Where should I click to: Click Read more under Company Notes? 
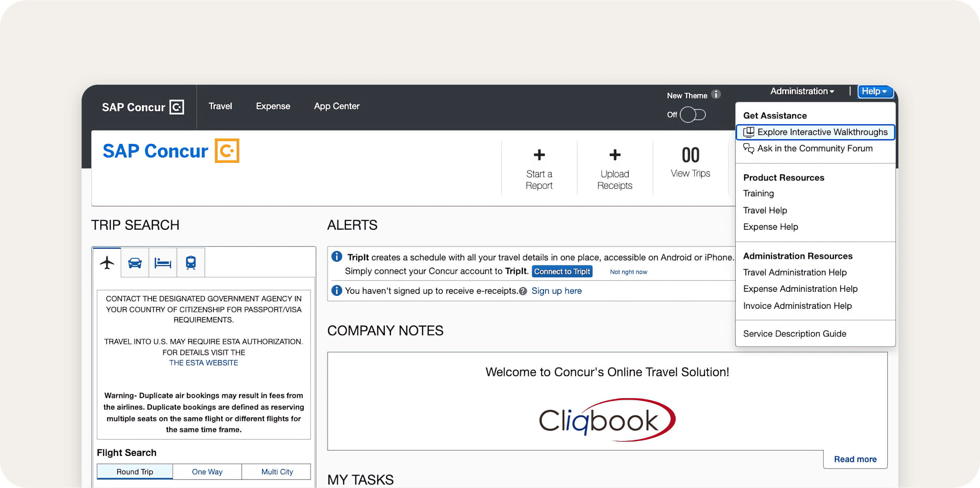855,459
